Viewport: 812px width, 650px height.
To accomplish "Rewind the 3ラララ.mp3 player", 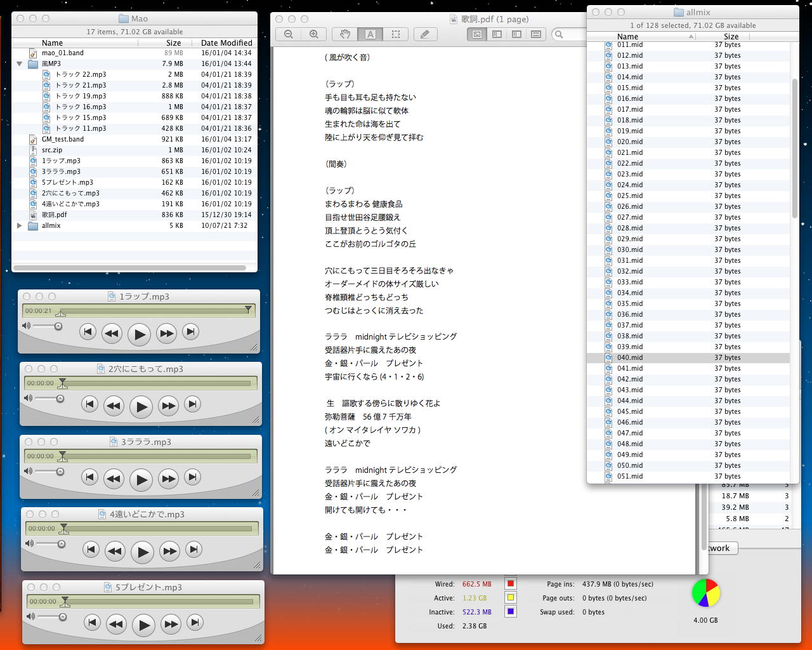I will click(114, 479).
